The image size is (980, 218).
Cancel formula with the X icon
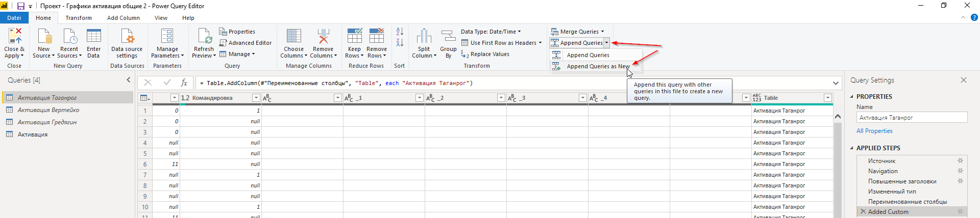(148, 83)
